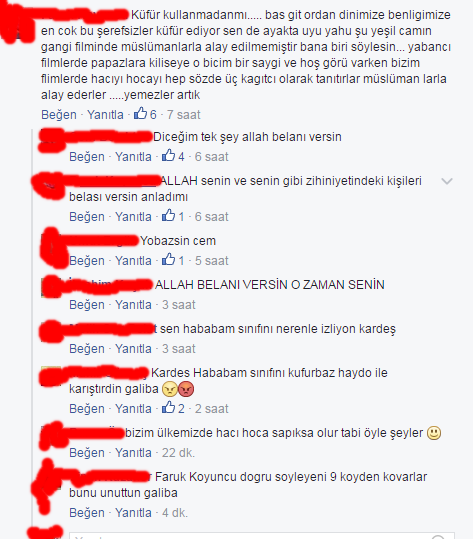473x539 pixels.
Task: Click the like-count icon under the 'ALLAH senin ve senin gibi' reply
Action: pos(168,216)
